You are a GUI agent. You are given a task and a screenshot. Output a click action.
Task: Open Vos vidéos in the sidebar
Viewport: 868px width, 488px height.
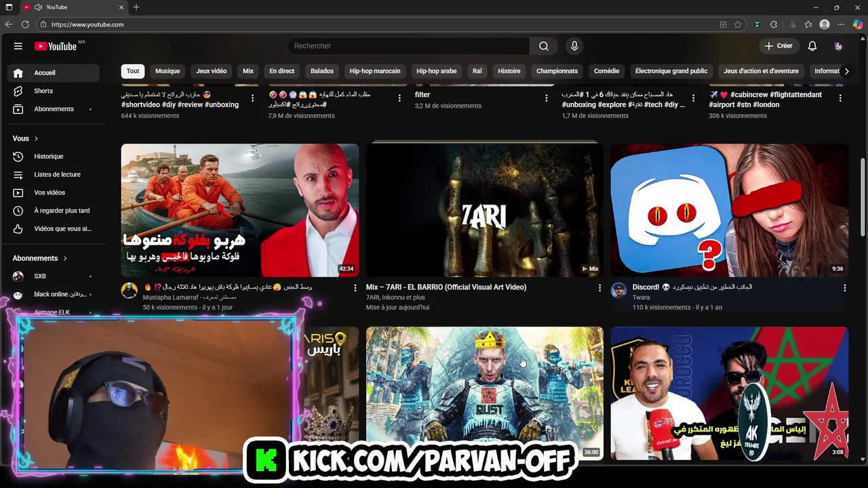(53, 192)
